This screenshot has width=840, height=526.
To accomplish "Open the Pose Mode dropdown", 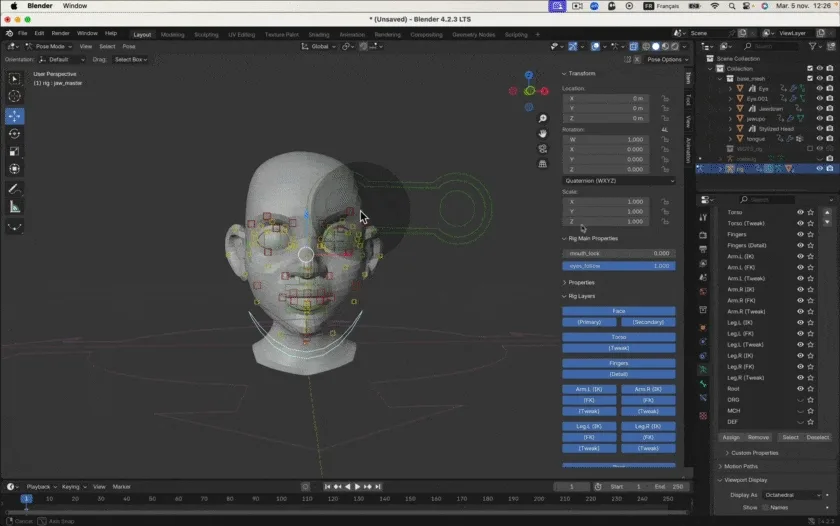I will coord(49,47).
